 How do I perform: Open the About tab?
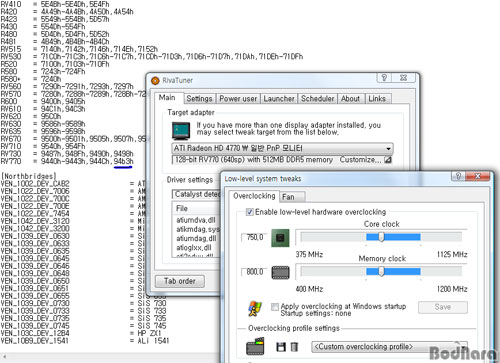coord(350,99)
